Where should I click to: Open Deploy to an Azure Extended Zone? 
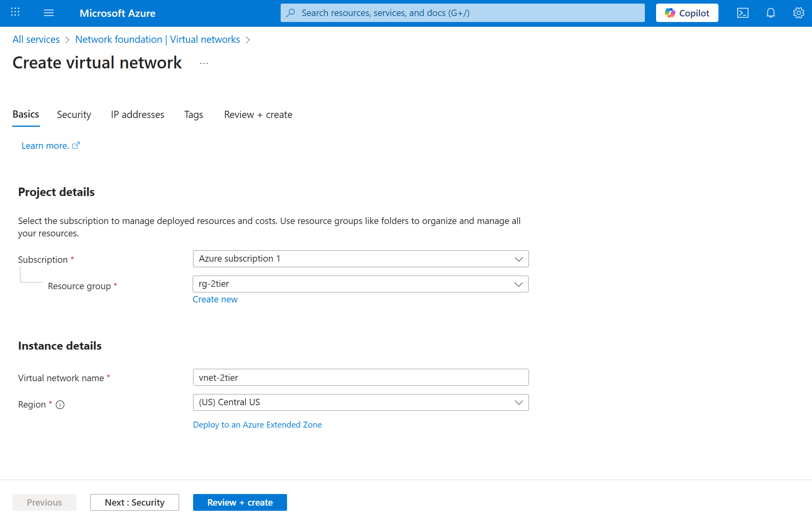[257, 424]
